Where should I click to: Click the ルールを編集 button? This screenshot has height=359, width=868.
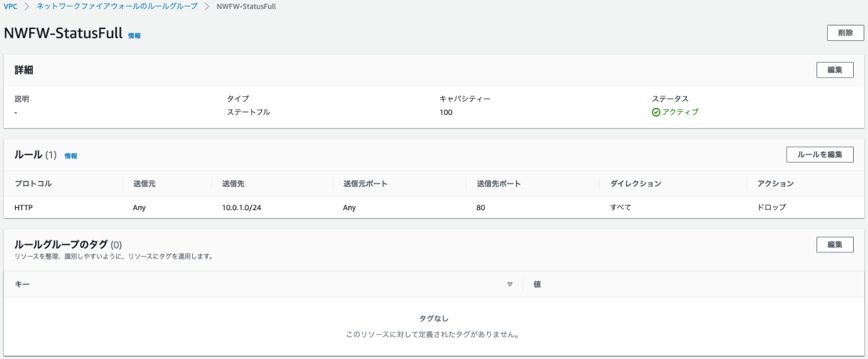click(820, 154)
